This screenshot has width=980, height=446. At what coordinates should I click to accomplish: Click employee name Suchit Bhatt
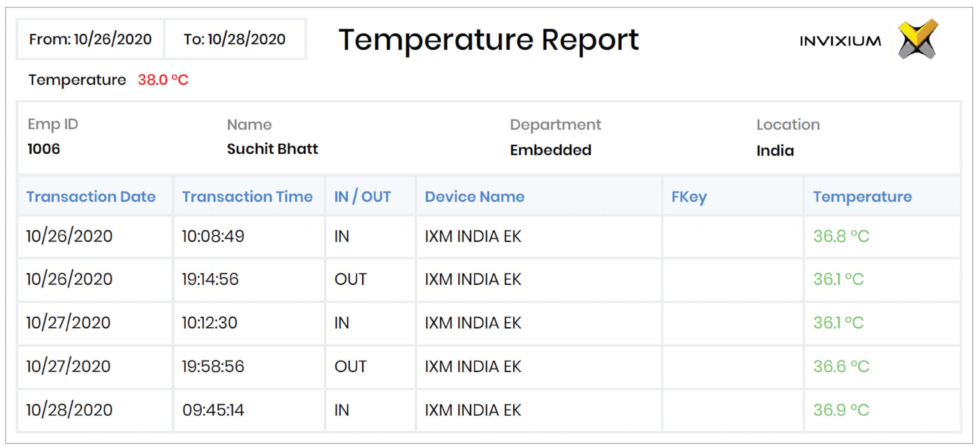(x=272, y=149)
